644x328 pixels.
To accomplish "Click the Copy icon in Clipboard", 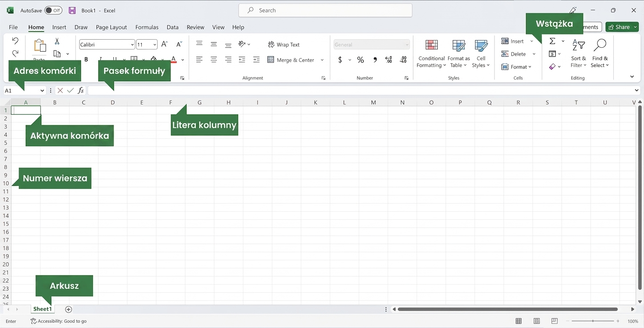I will pyautogui.click(x=57, y=54).
